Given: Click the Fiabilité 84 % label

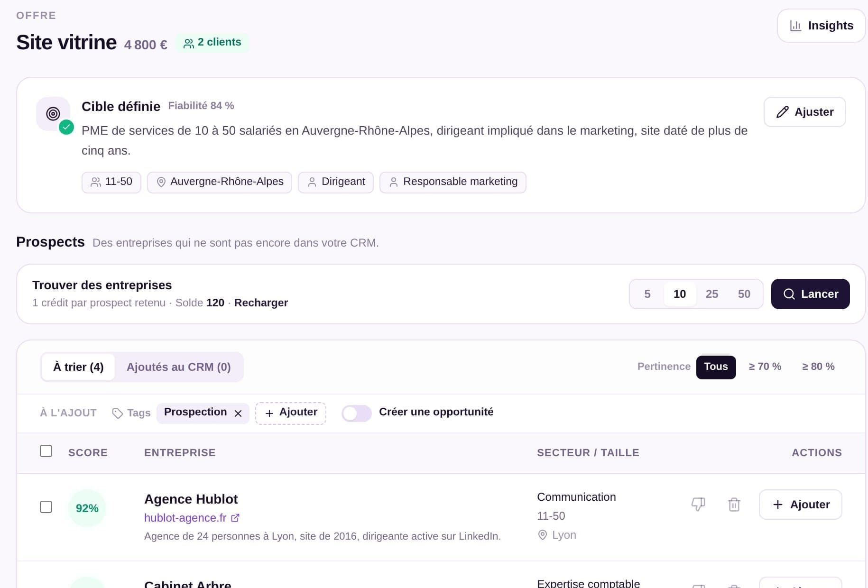Looking at the screenshot, I should click(x=201, y=106).
